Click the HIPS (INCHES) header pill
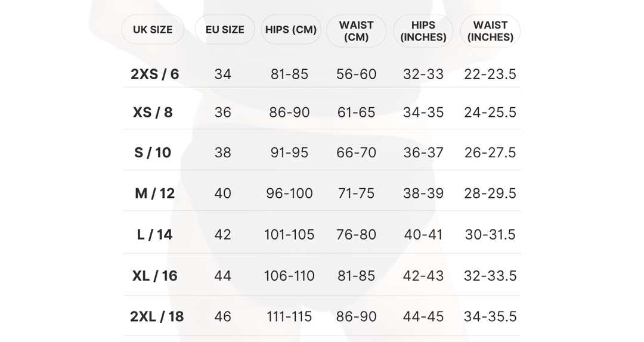 (x=423, y=31)
